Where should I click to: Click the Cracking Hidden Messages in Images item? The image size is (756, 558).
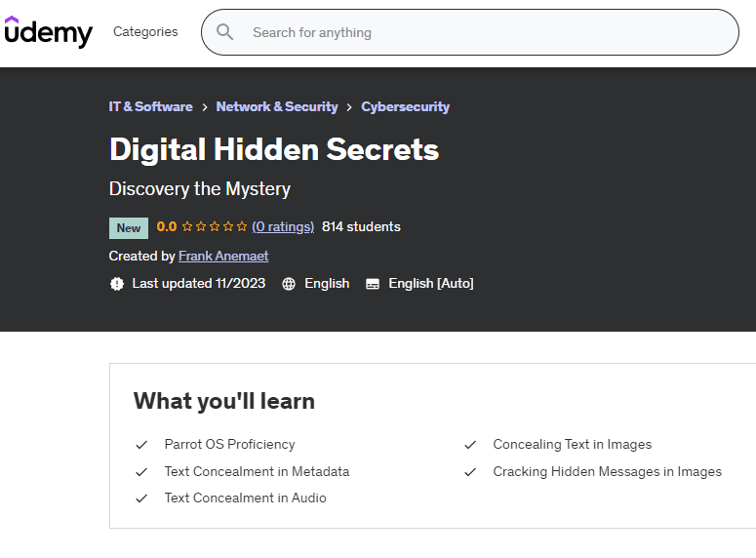point(607,471)
